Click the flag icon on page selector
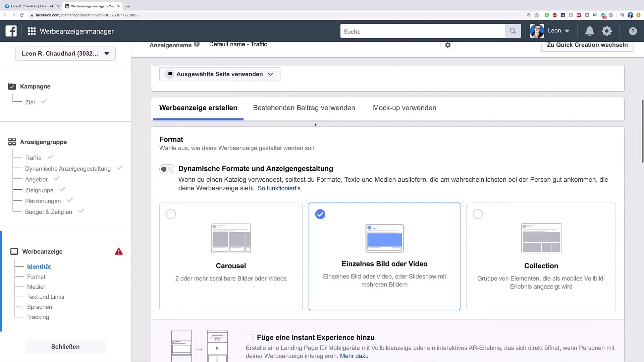644x362 pixels. coord(170,74)
